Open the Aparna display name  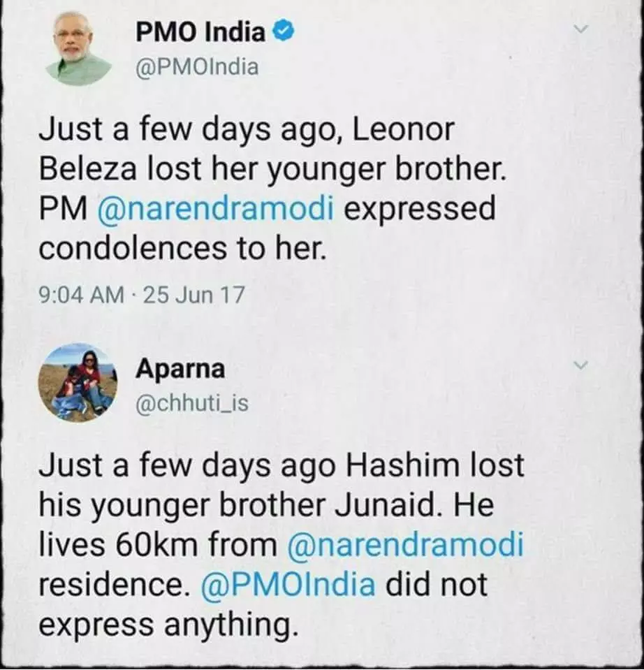point(180,369)
